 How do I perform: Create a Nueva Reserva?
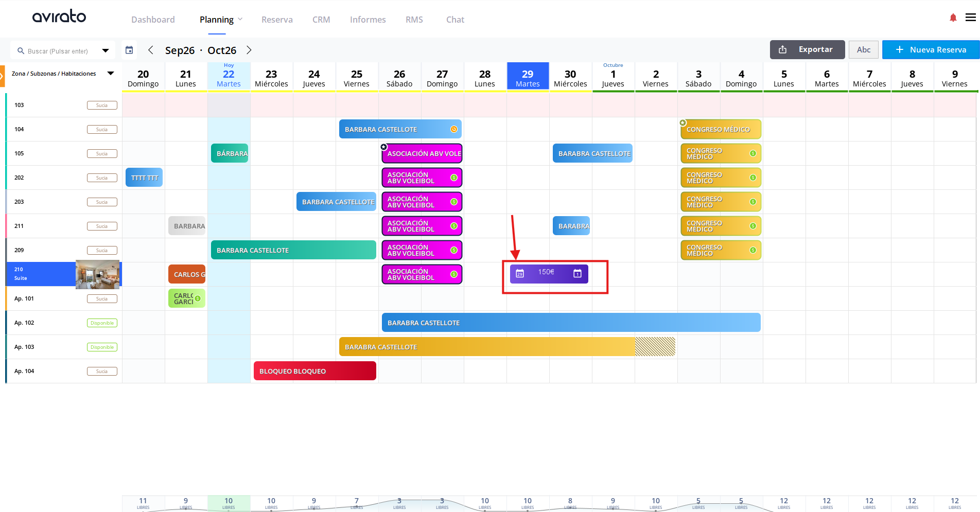point(931,49)
